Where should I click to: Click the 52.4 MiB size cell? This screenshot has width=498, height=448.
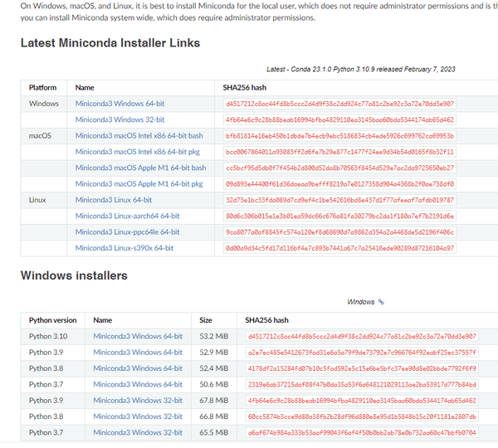click(x=214, y=368)
